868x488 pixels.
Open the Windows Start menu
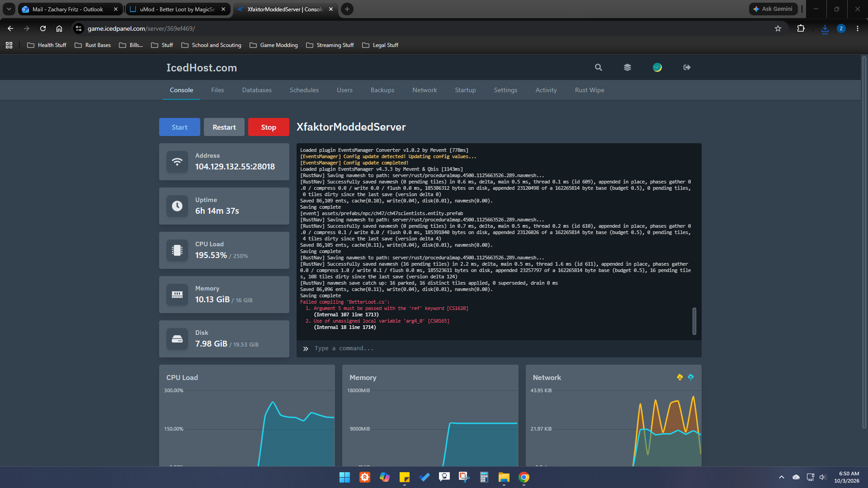pyautogui.click(x=344, y=477)
